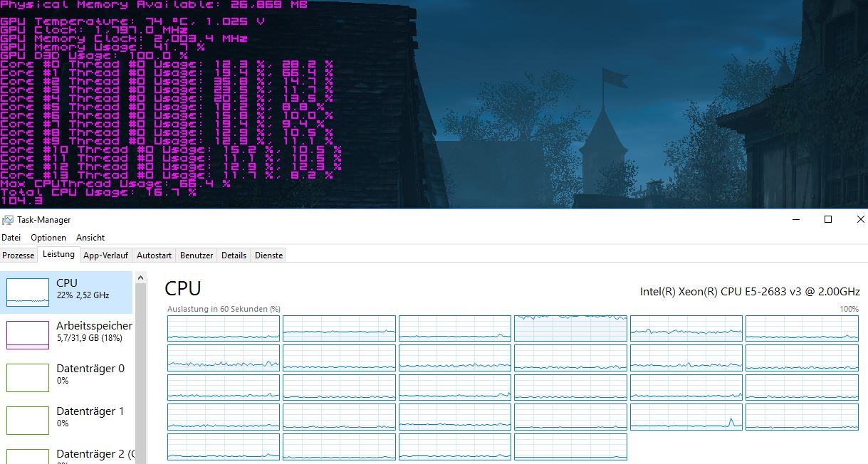The height and width of the screenshot is (464, 868).
Task: Click the top-left logical processor graph
Action: (224, 328)
